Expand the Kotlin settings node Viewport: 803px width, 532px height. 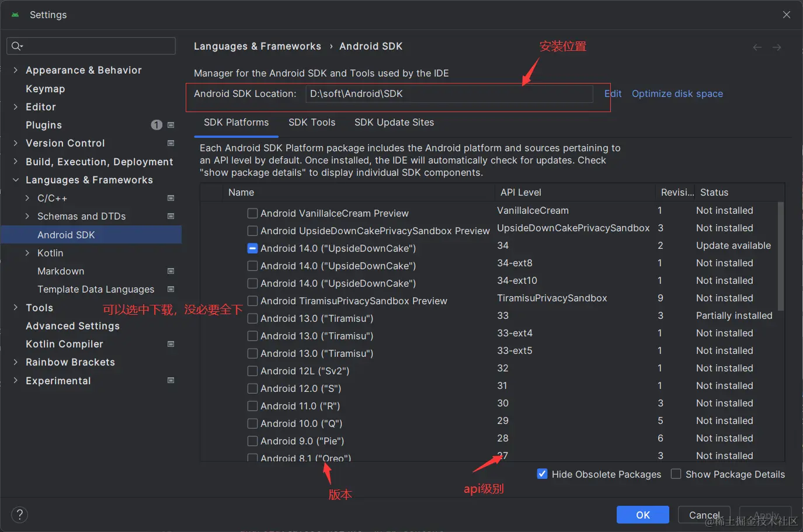pyautogui.click(x=27, y=253)
